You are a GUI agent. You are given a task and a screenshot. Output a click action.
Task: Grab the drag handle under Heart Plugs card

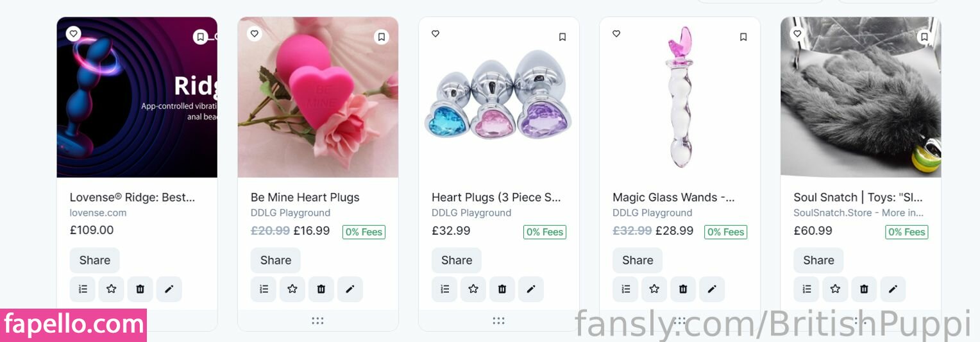pos(498,321)
